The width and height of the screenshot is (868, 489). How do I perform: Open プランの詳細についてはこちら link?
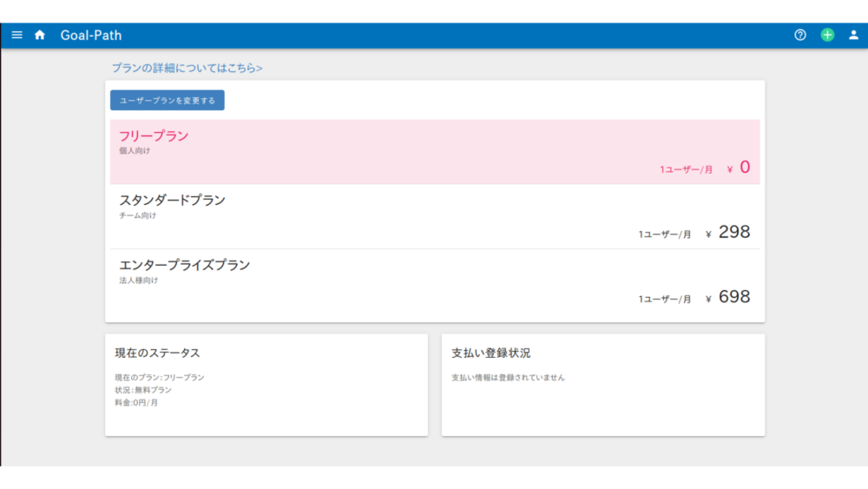click(x=187, y=68)
